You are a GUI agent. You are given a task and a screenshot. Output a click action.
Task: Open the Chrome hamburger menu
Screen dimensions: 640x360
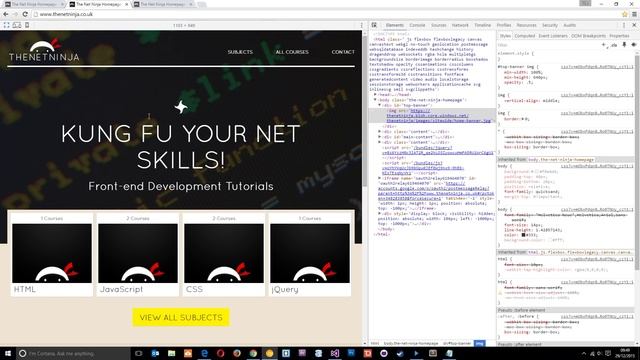tap(634, 14)
